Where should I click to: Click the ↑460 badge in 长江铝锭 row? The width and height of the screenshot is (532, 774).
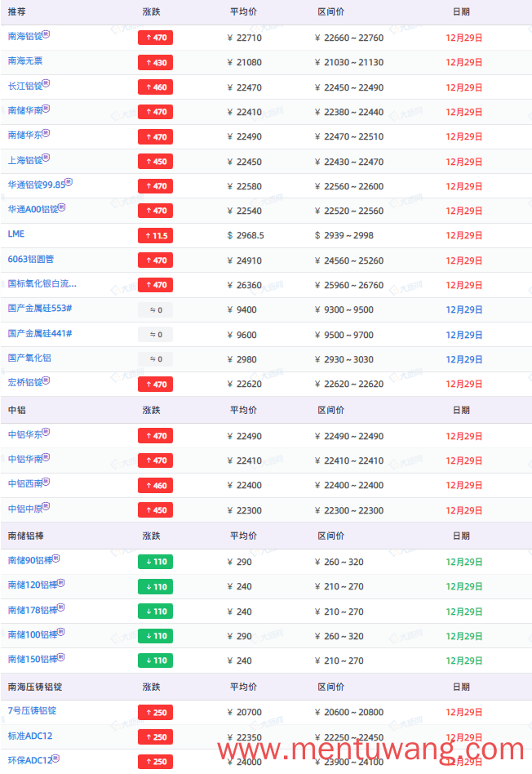click(x=156, y=87)
